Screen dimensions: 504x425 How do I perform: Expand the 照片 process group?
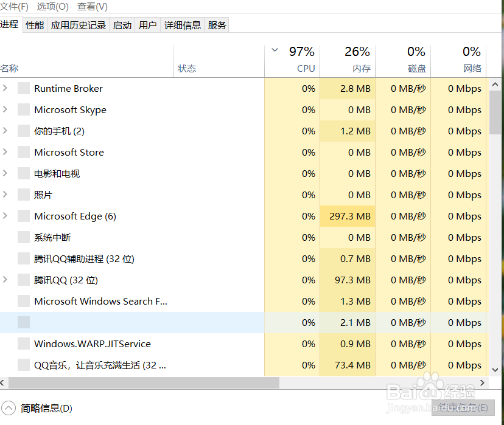(5, 194)
